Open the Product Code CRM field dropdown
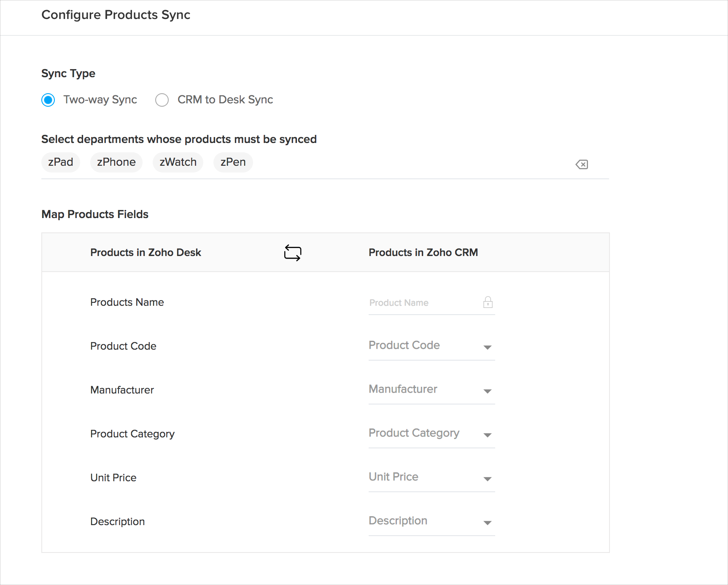This screenshot has height=585, width=728. click(x=431, y=346)
